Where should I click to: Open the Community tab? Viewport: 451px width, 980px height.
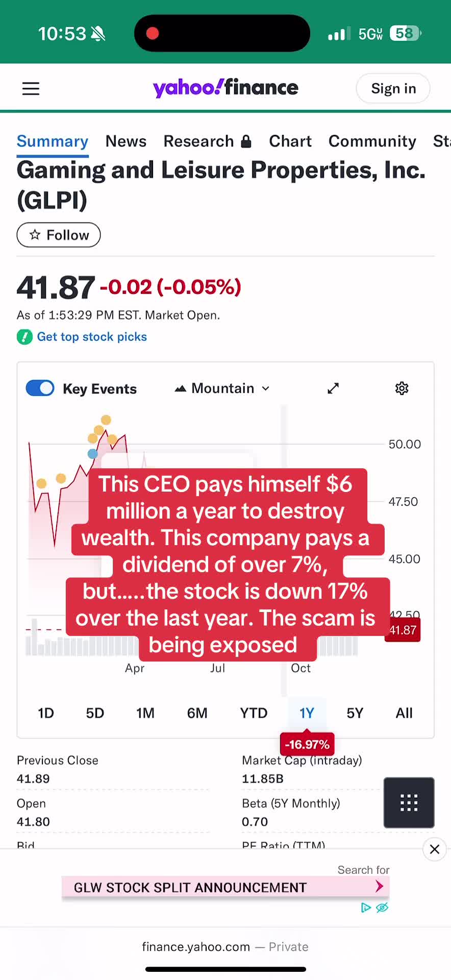tap(372, 141)
